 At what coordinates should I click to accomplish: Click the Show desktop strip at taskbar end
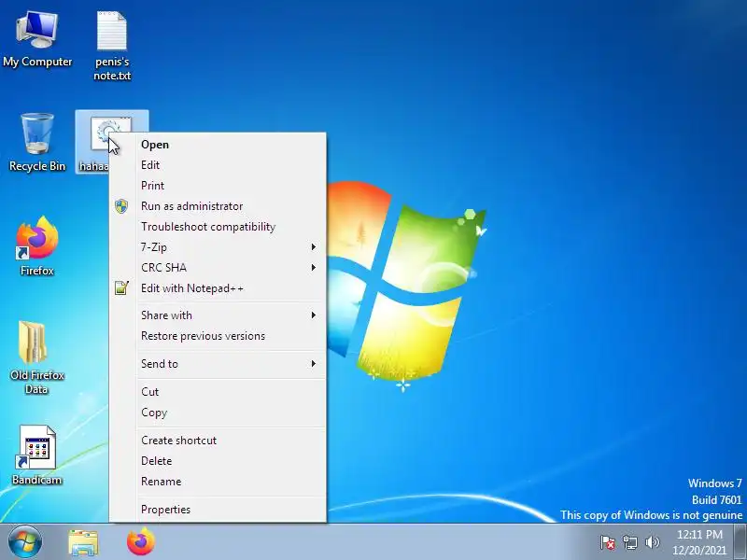[x=740, y=542]
